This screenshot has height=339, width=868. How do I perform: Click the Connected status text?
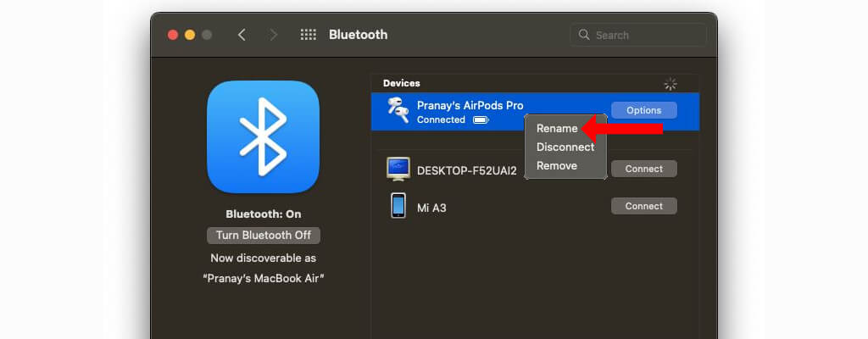pos(441,119)
